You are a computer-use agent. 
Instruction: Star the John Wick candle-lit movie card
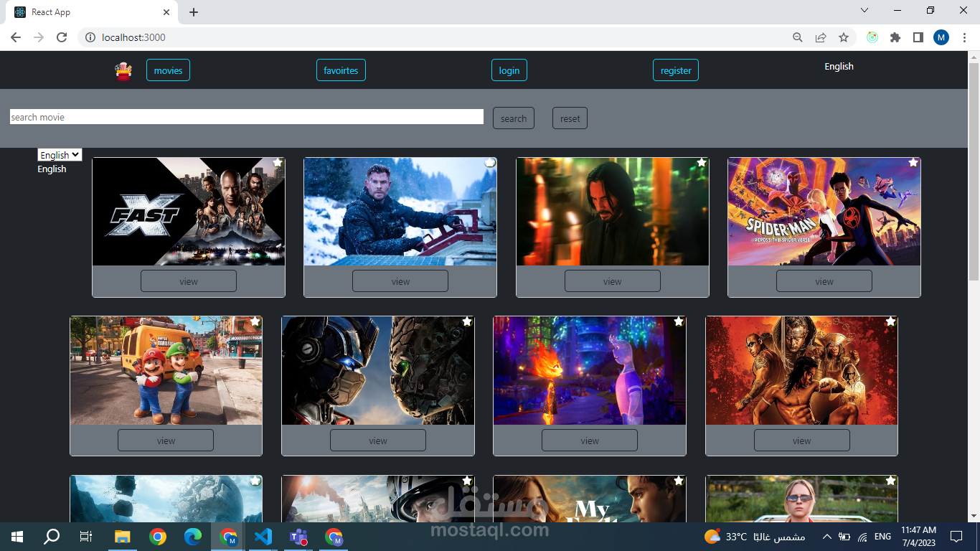pyautogui.click(x=702, y=163)
